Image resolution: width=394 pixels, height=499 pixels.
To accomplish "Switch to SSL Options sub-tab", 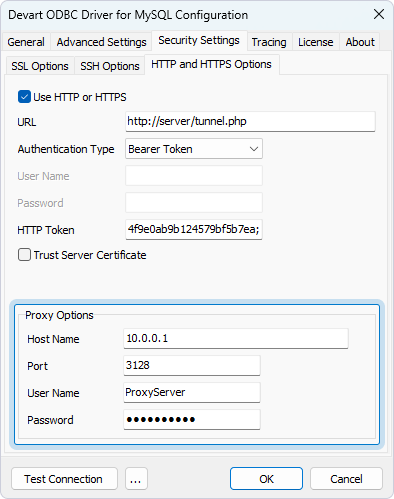I will [40, 66].
